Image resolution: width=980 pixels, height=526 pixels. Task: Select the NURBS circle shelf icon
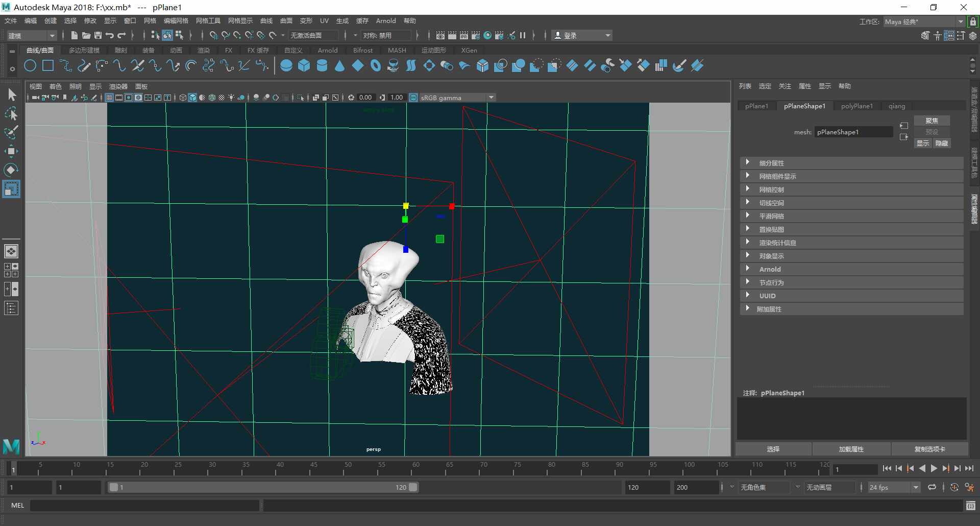30,66
